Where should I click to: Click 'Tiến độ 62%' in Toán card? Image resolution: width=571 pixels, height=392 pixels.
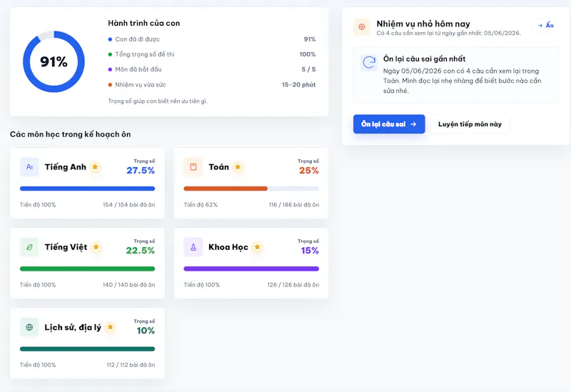point(201,205)
